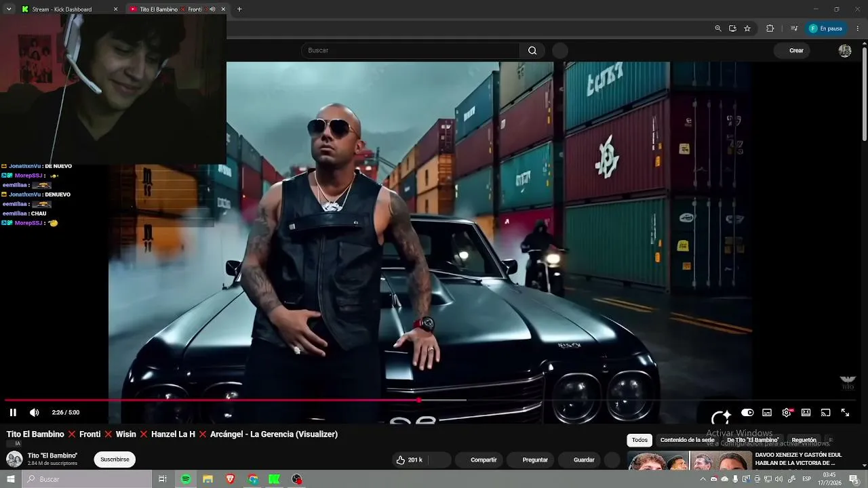
Task: Open the Tito "El Bambino" channel name link
Action: coord(52,455)
